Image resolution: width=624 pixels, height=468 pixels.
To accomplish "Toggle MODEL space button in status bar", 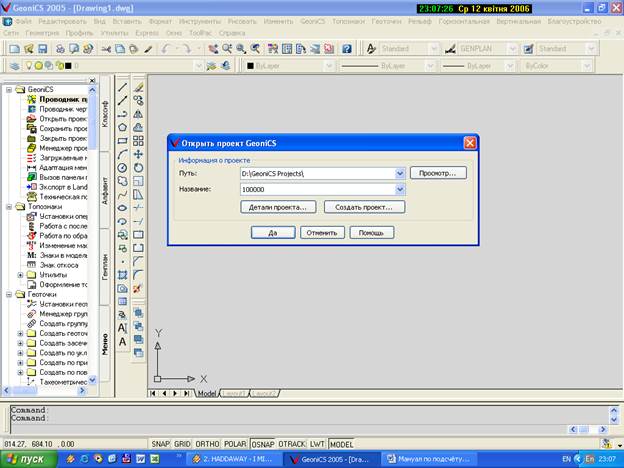I will tap(341, 444).
